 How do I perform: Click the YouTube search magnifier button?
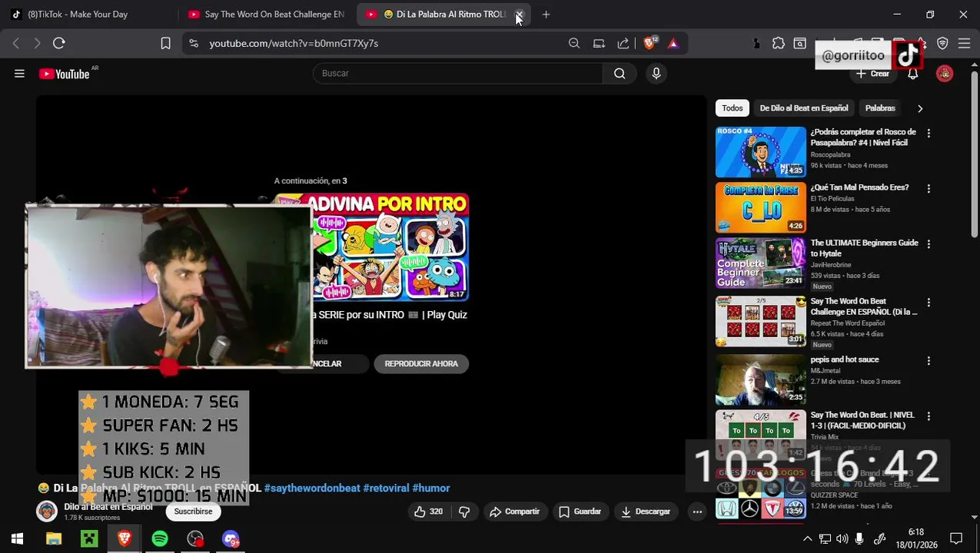620,74
